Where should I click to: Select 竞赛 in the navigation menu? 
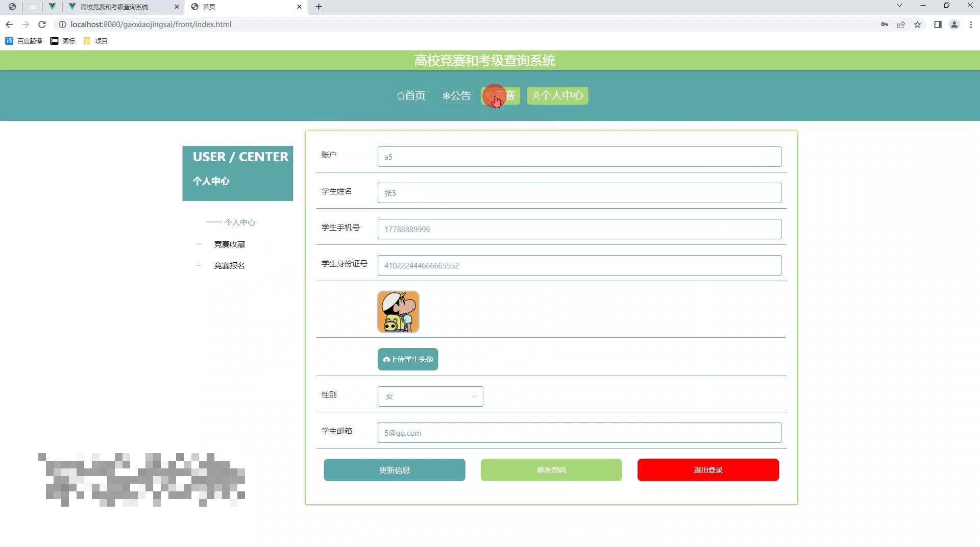(x=500, y=95)
